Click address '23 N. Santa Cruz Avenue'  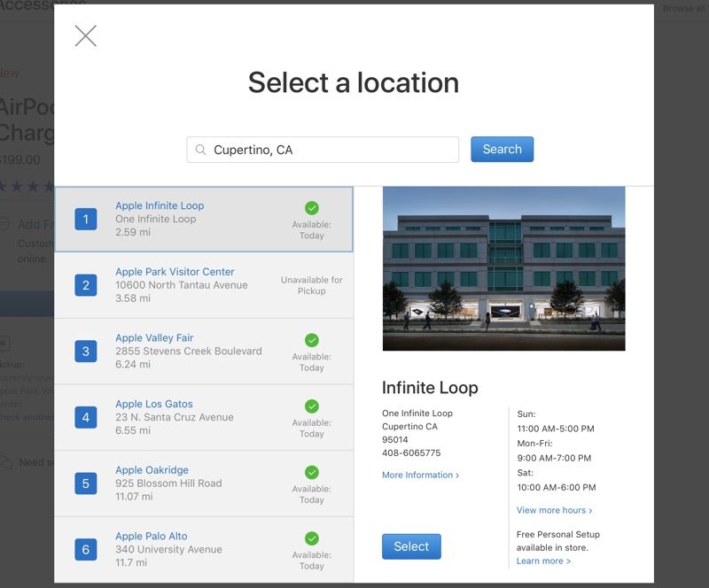tap(174, 417)
